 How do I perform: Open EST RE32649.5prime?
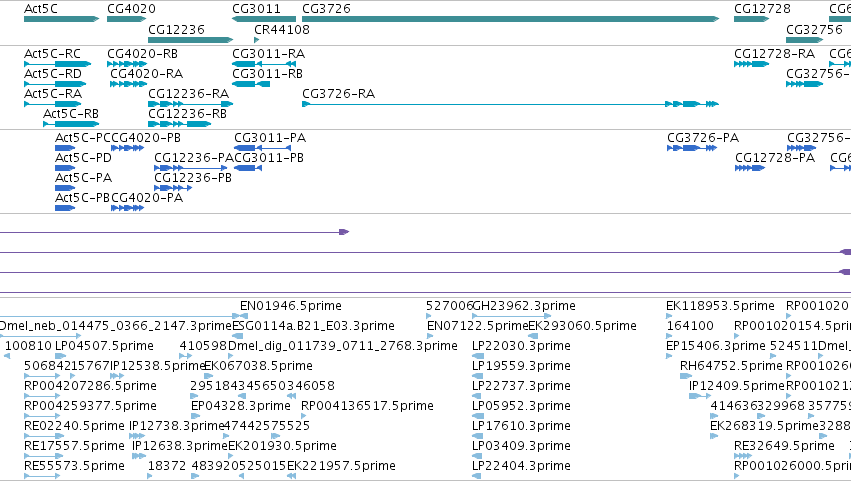tap(784, 447)
